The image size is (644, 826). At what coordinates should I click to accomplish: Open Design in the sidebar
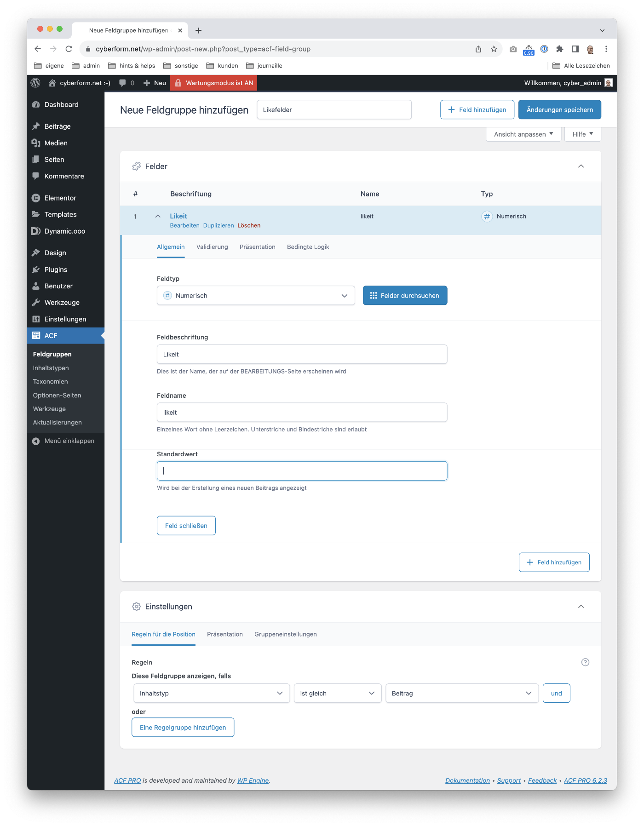66,252
